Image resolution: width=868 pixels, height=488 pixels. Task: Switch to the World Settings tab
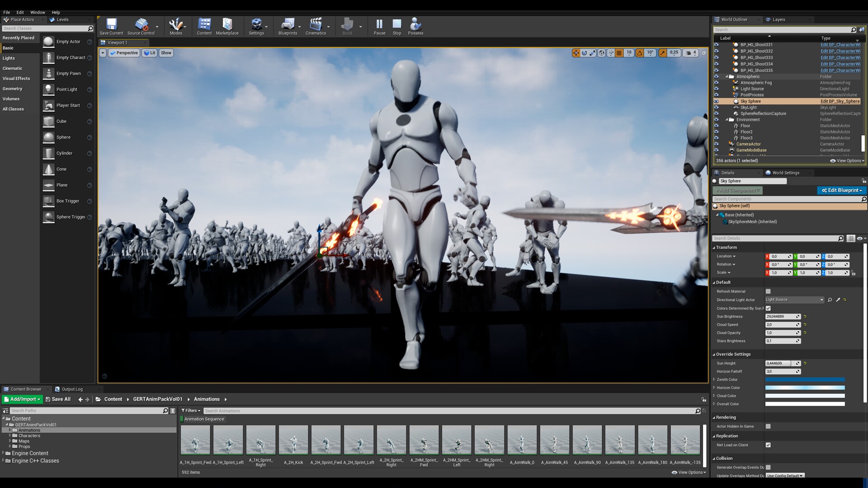click(x=785, y=173)
